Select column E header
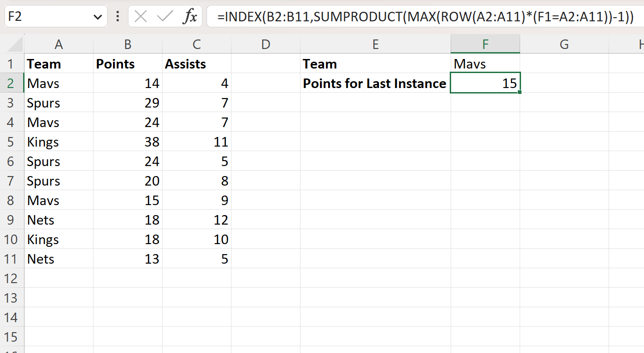This screenshot has height=353, width=644. pyautogui.click(x=375, y=44)
